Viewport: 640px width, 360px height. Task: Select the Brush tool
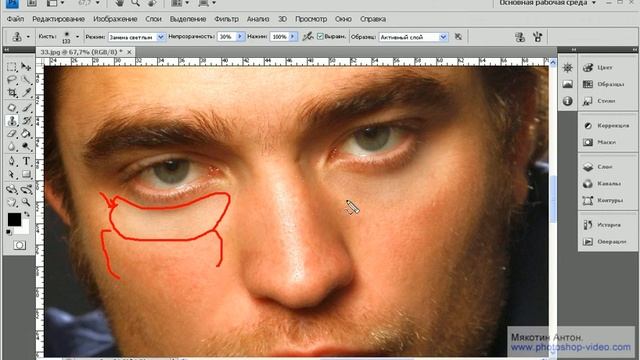[x=27, y=108]
